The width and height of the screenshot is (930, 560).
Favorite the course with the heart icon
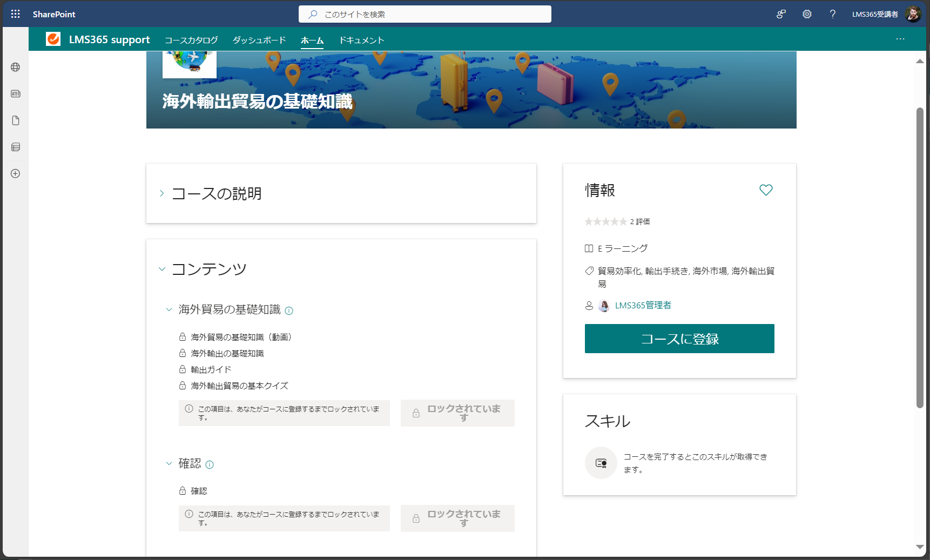pos(766,190)
